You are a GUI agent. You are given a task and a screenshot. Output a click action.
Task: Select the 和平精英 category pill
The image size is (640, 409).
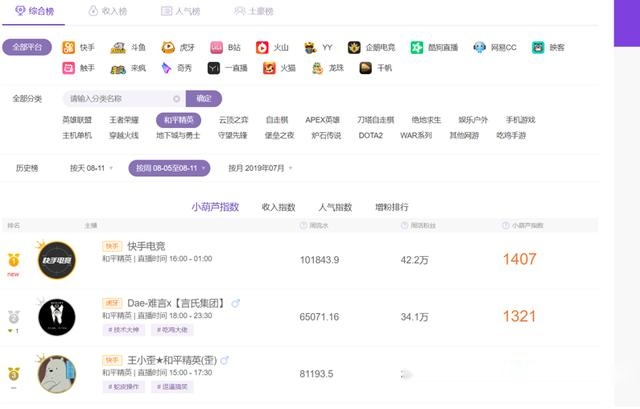pyautogui.click(x=178, y=120)
